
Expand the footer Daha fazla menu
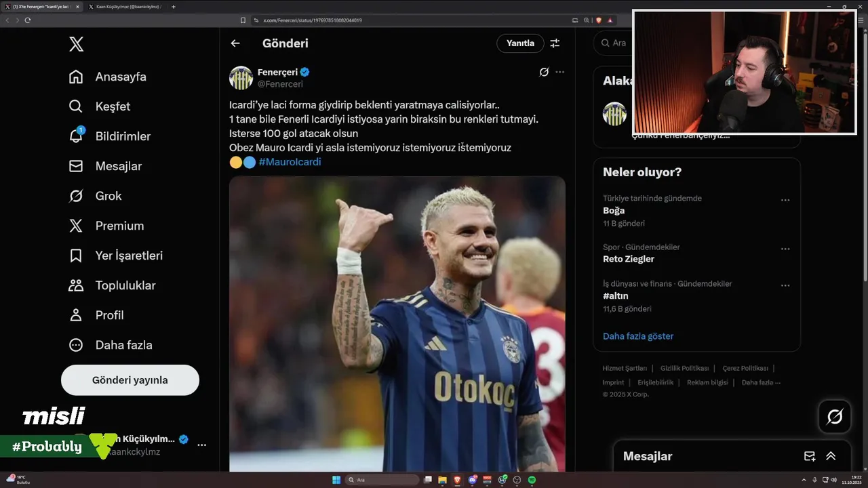tap(761, 382)
